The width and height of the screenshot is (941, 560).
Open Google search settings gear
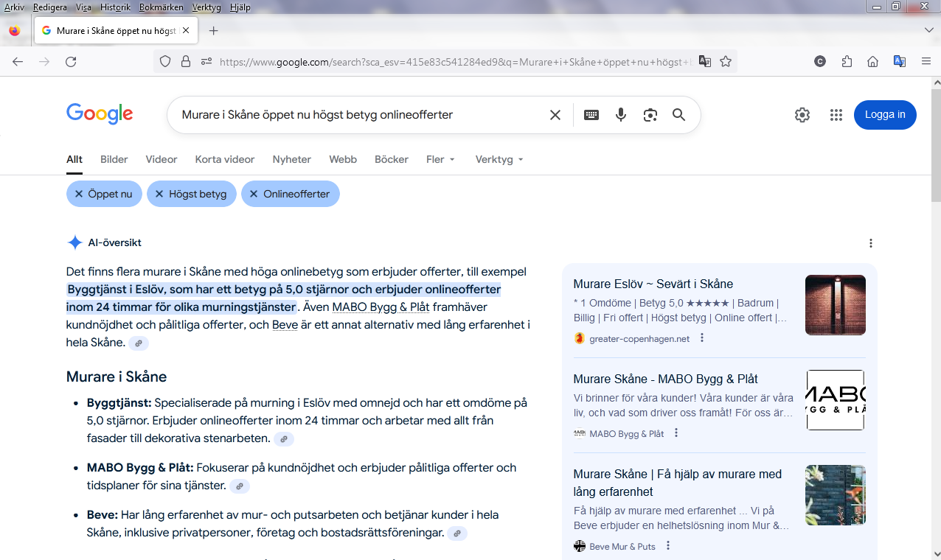[802, 115]
